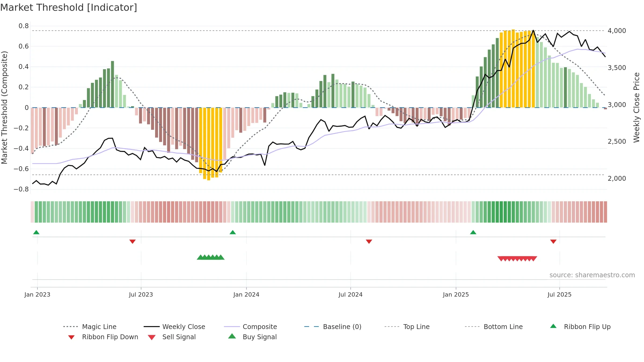The height and width of the screenshot is (362, 644).
Task: Click the Jan 2025 x-axis label
Action: [456, 295]
